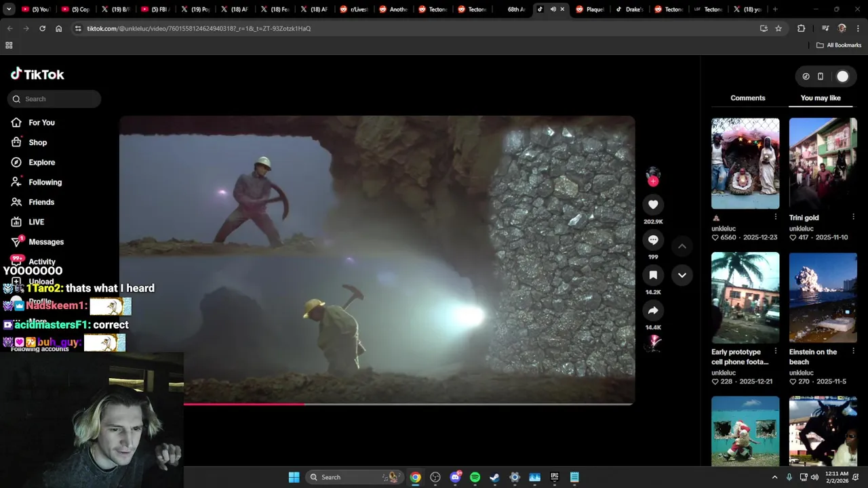868x488 pixels.
Task: Open the coin icon in top-right pill
Action: coord(806,77)
